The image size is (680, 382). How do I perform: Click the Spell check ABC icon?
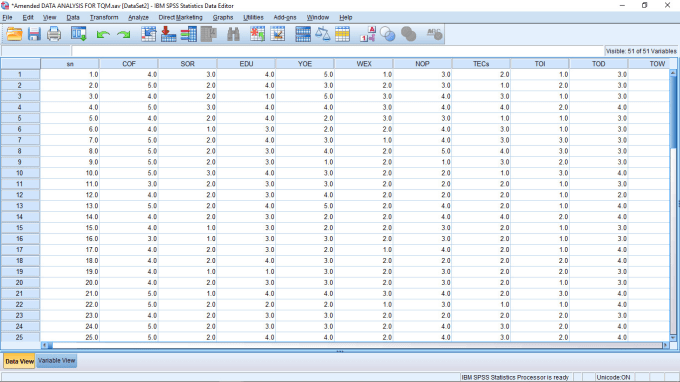(434, 34)
